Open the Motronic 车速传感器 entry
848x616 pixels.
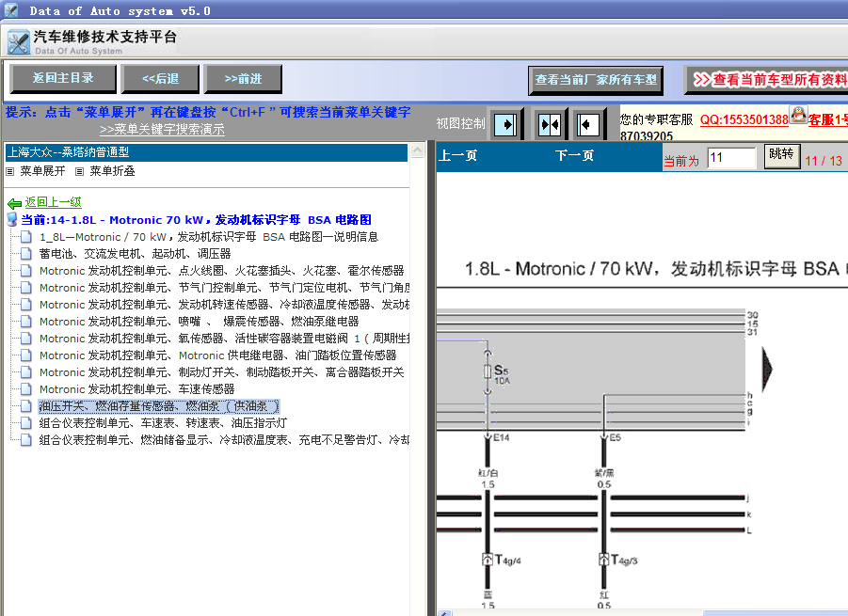136,389
